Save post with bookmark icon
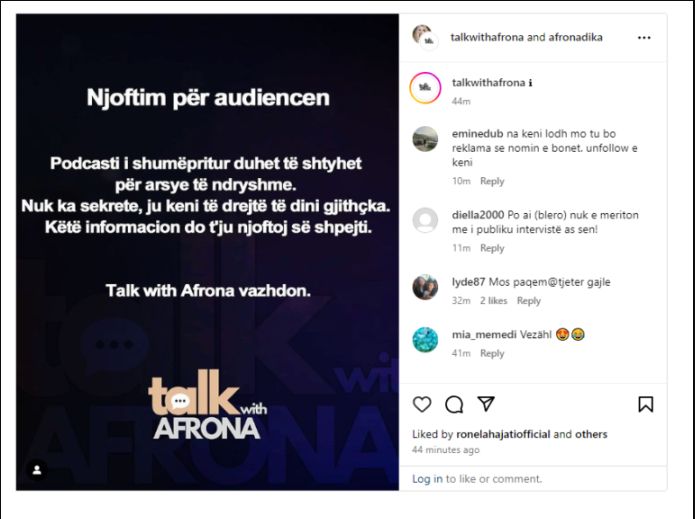The image size is (695, 519). 645,404
